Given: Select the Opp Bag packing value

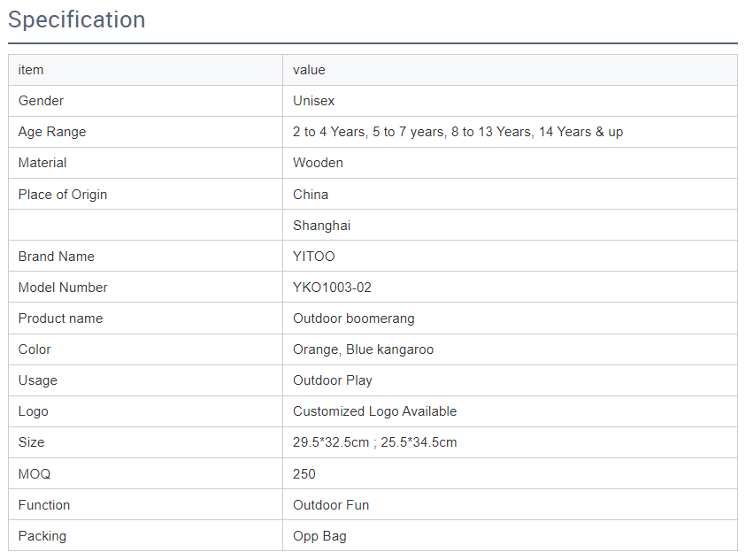Looking at the screenshot, I should [319, 536].
